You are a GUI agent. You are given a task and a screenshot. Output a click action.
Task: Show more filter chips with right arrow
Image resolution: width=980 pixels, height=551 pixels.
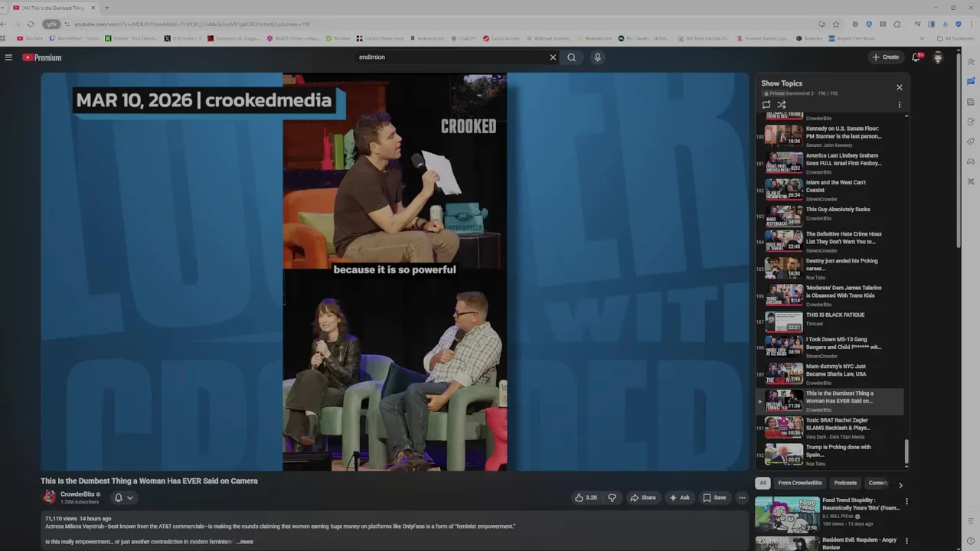pos(900,484)
